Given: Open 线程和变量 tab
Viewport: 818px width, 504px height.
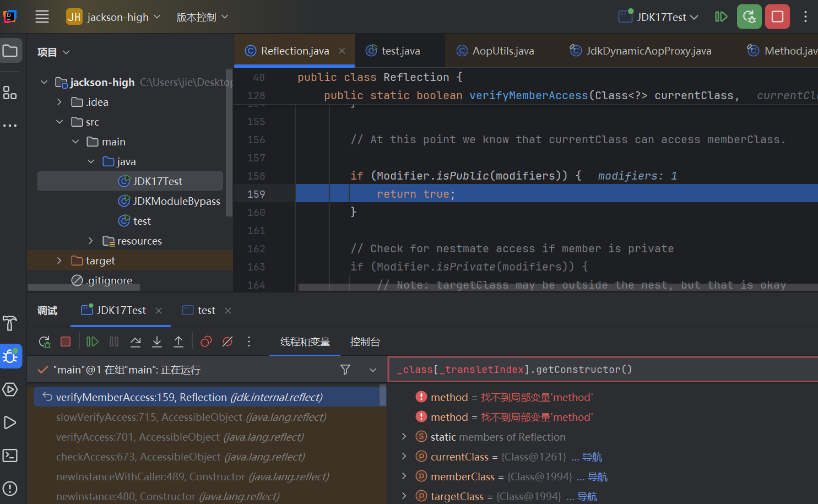Looking at the screenshot, I should coord(305,342).
